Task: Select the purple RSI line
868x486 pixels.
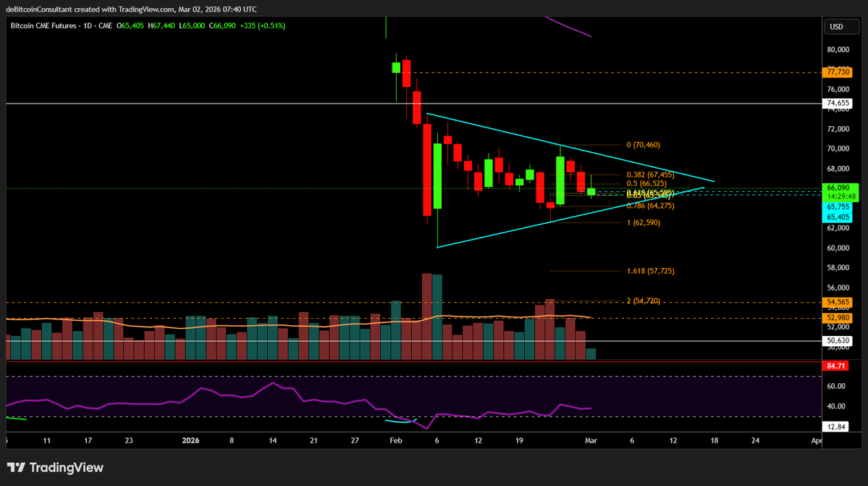Action: click(x=299, y=405)
